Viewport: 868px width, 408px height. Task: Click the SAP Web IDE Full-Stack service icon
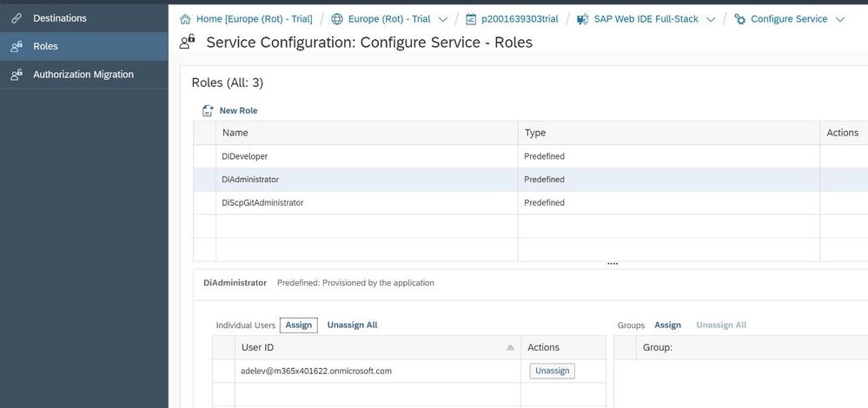580,19
